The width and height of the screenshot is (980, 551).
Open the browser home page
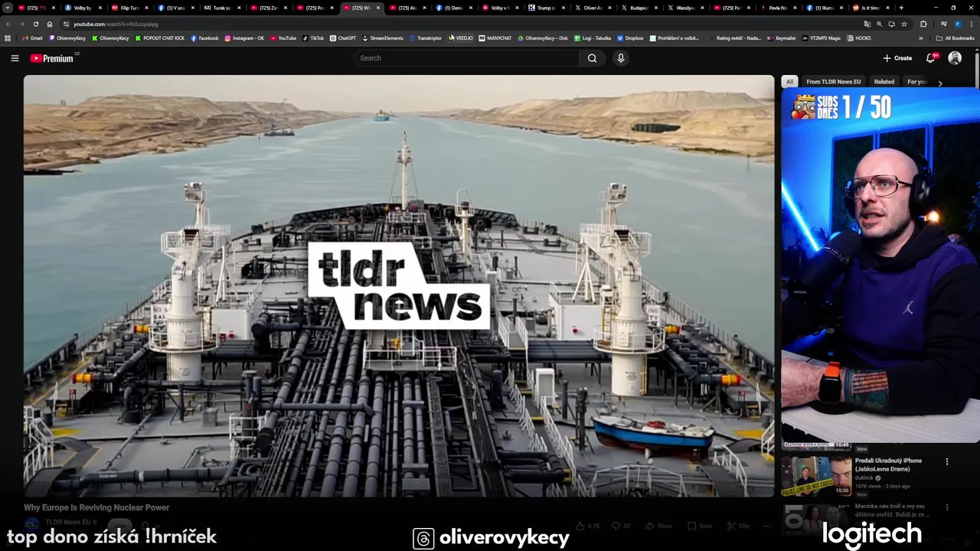[x=50, y=24]
